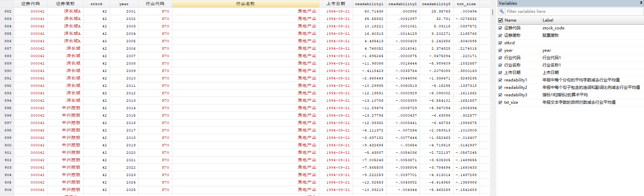Toggle the readability3 variable checkbox
The width and height of the screenshot is (644, 196).
(x=500, y=95)
